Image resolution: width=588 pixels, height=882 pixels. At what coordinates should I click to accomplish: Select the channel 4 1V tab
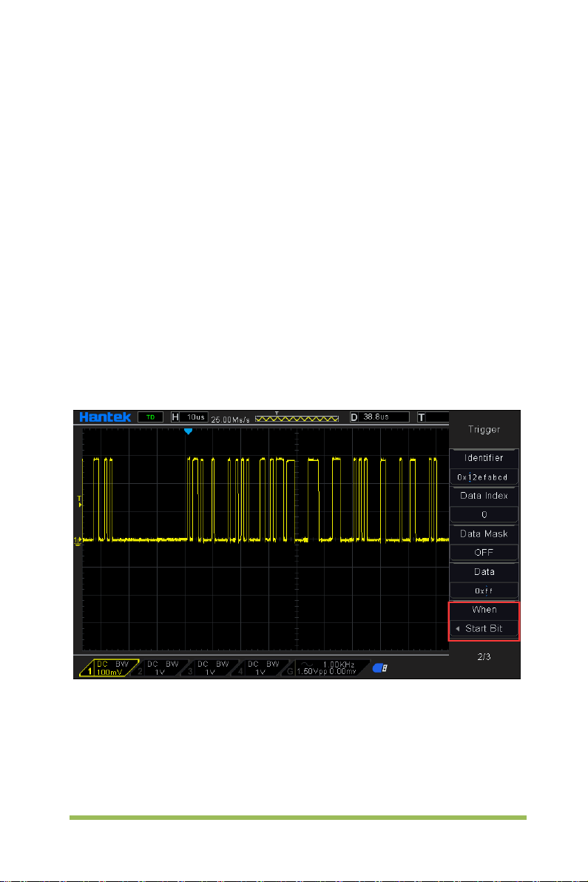(262, 667)
